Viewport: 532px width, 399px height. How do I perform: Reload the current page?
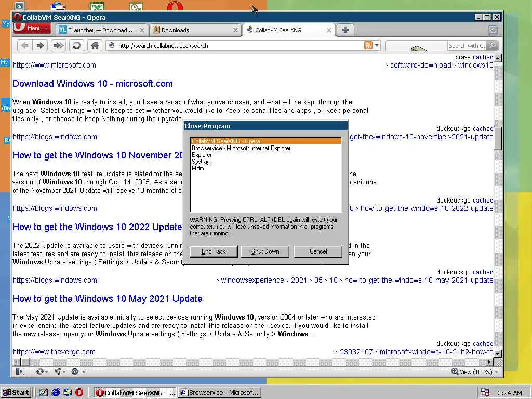click(77, 46)
